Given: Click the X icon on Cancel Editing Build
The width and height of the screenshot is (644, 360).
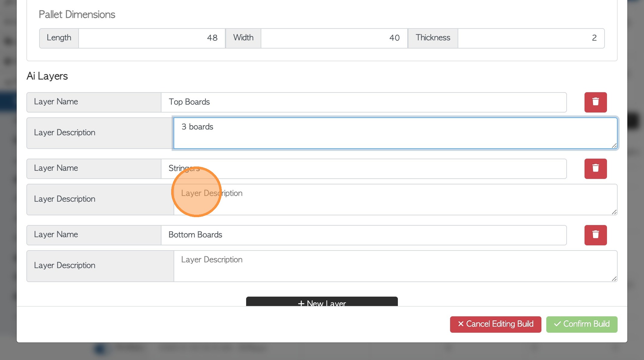Looking at the screenshot, I should pos(461,324).
